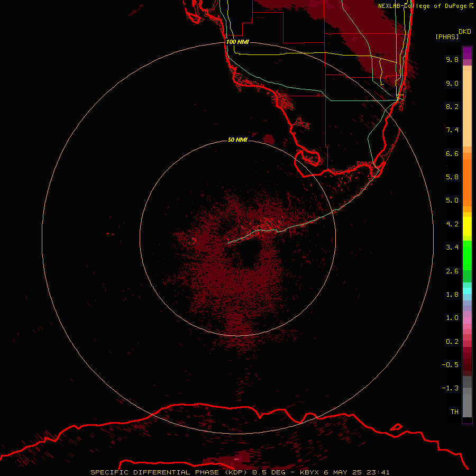Select the 3.4 scale value
This screenshot has height=476, width=476.
tap(452, 248)
